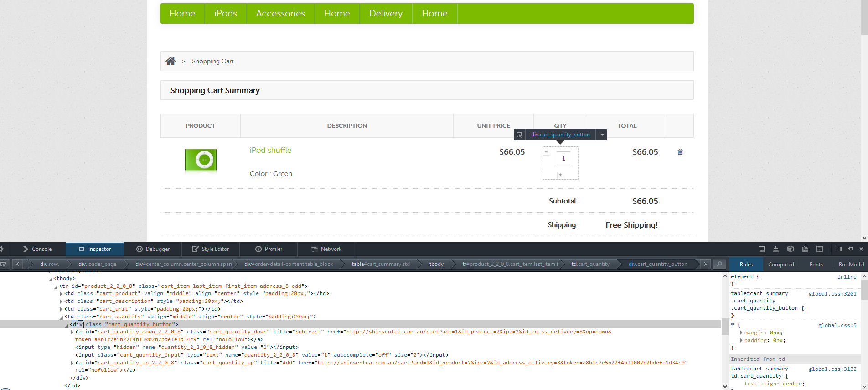Open the Scratchpad notepad icon
This screenshot has height=390, width=868.
point(805,249)
